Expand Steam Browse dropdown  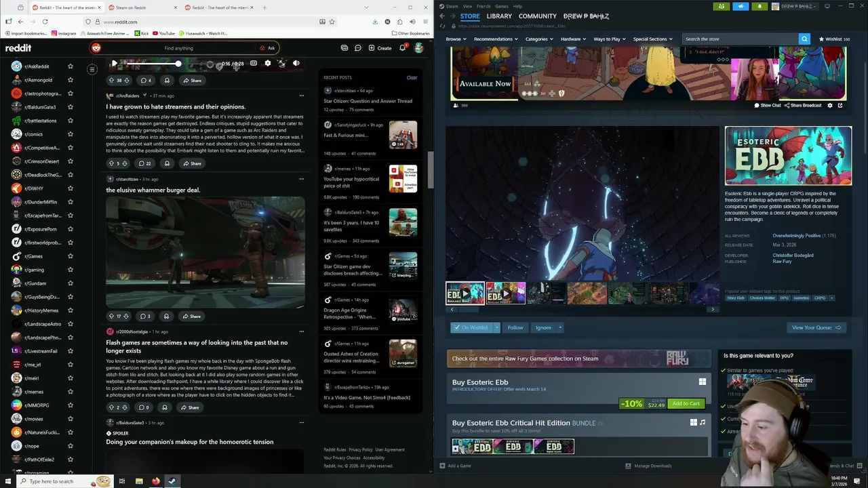click(x=456, y=39)
